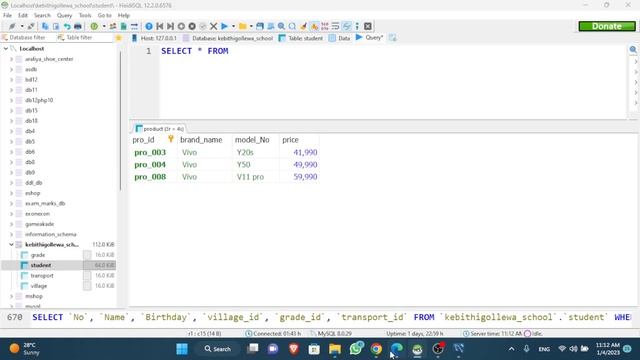The height and width of the screenshot is (360, 640).
Task: Click the favorites star beside Table filter
Action: tap(119, 38)
